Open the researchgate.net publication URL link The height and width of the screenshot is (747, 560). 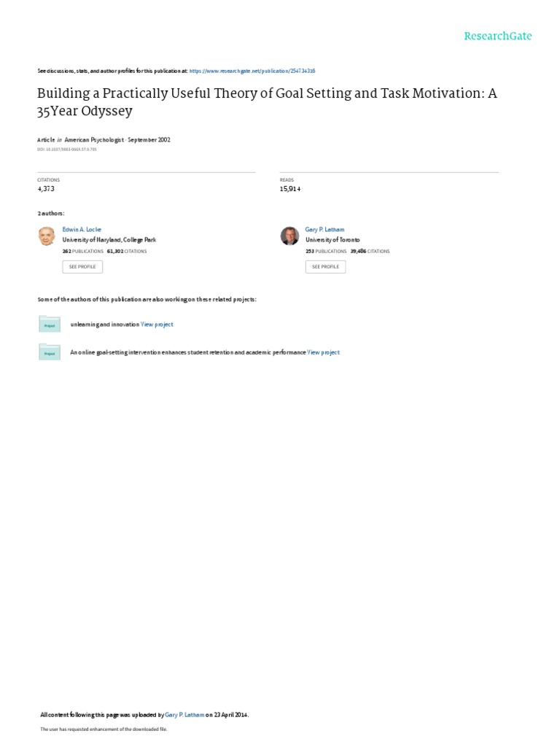pyautogui.click(x=252, y=71)
